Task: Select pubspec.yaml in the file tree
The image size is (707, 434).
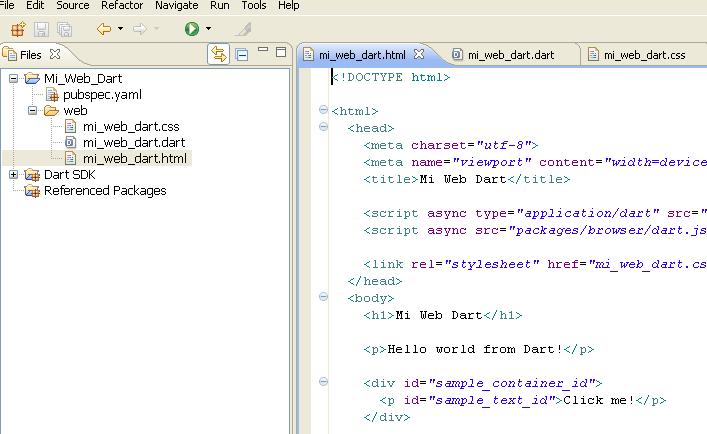Action: pyautogui.click(x=102, y=95)
